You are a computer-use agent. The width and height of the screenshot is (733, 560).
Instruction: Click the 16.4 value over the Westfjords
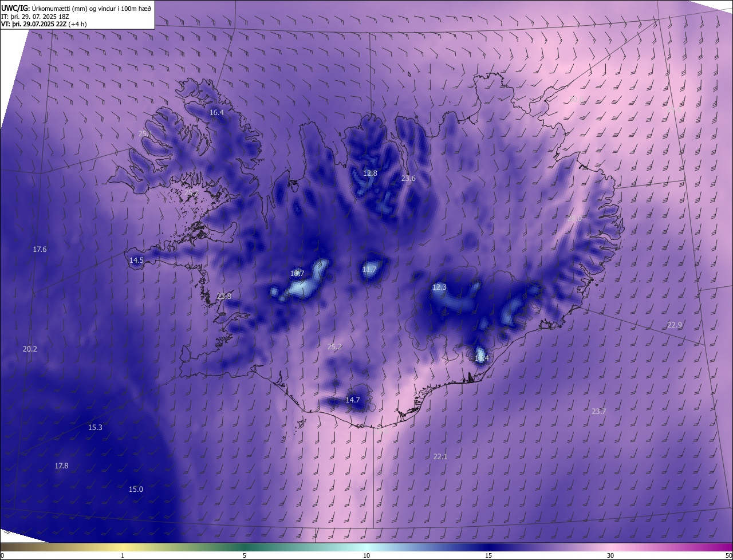click(x=216, y=113)
